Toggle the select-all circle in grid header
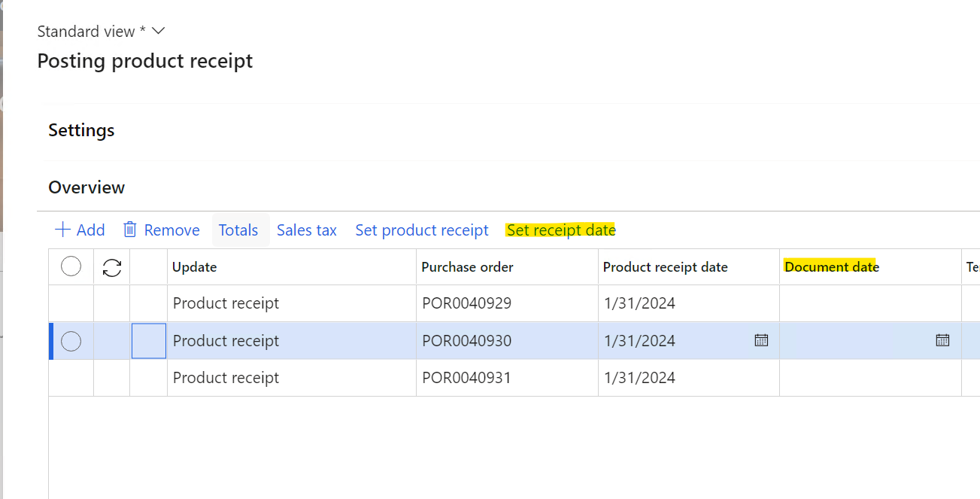 [x=71, y=266]
